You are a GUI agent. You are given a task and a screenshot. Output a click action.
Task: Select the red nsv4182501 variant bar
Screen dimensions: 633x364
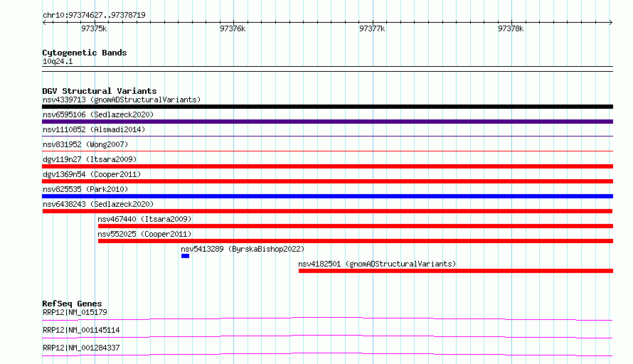point(456,271)
